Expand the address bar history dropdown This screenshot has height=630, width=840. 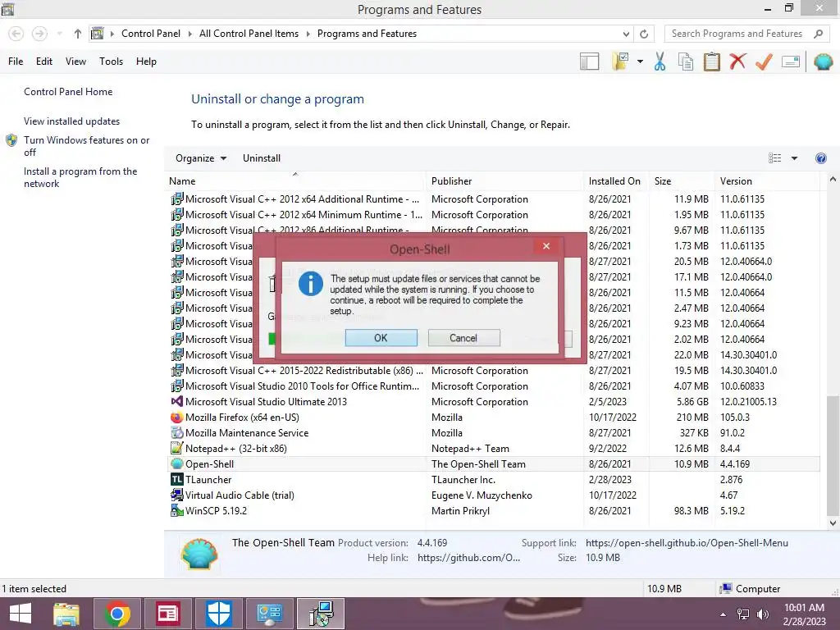pyautogui.click(x=626, y=34)
